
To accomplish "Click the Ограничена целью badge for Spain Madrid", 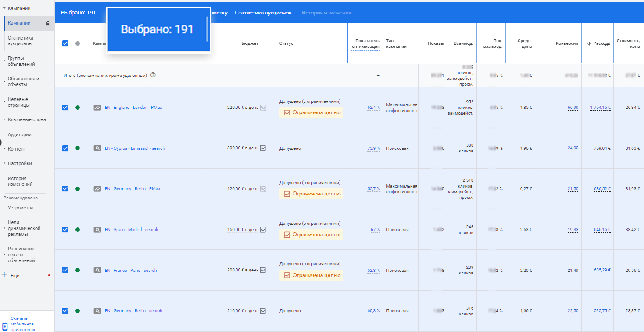I will [x=311, y=235].
